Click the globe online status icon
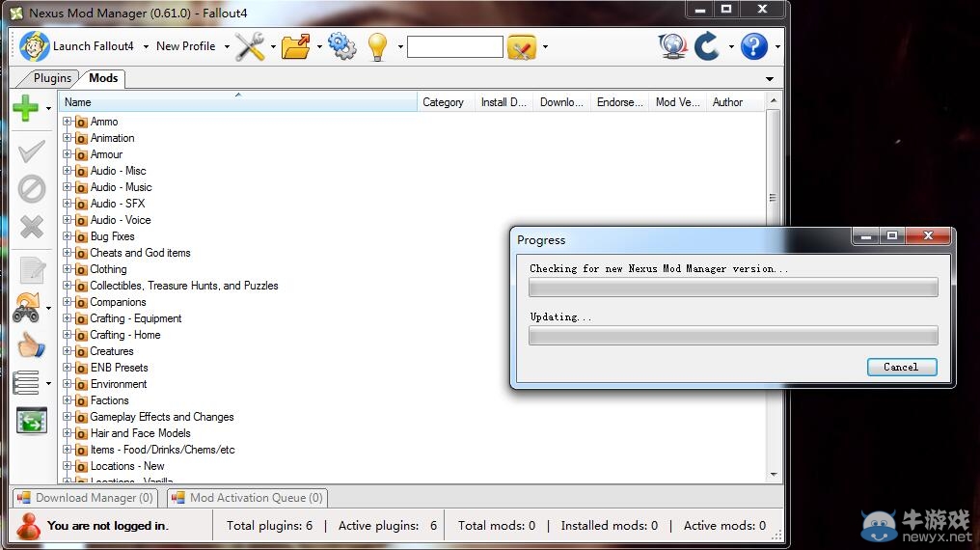Viewport: 980px width, 550px height. [672, 46]
